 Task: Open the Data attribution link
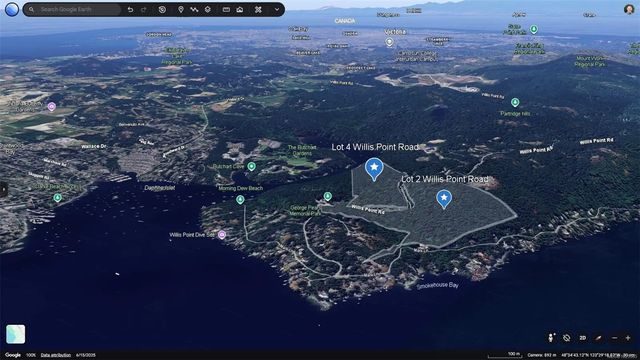(x=56, y=355)
